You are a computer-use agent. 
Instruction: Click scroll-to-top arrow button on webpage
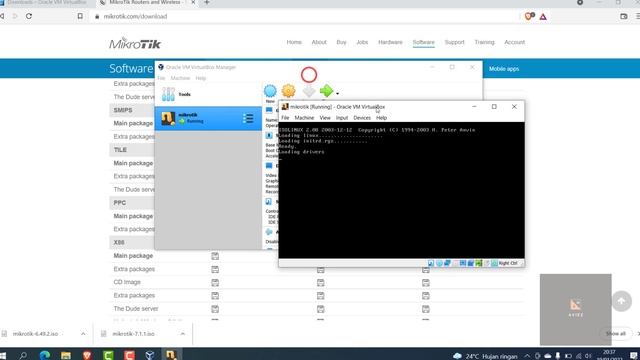point(621,301)
